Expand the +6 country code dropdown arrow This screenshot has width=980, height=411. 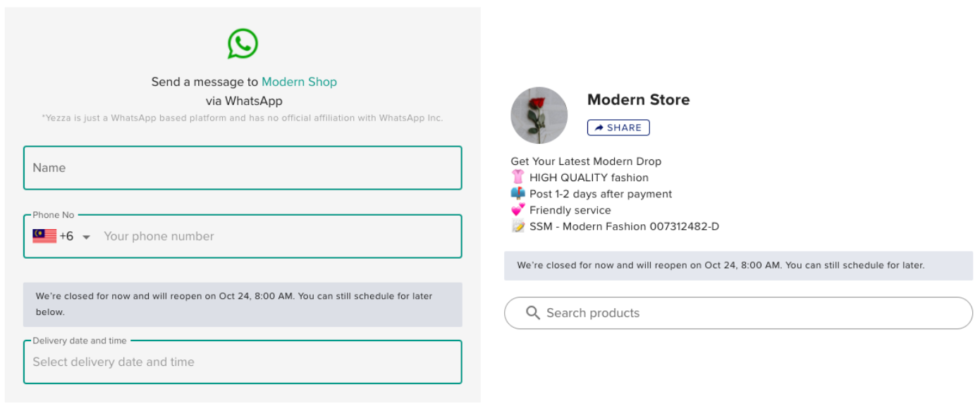[87, 238]
